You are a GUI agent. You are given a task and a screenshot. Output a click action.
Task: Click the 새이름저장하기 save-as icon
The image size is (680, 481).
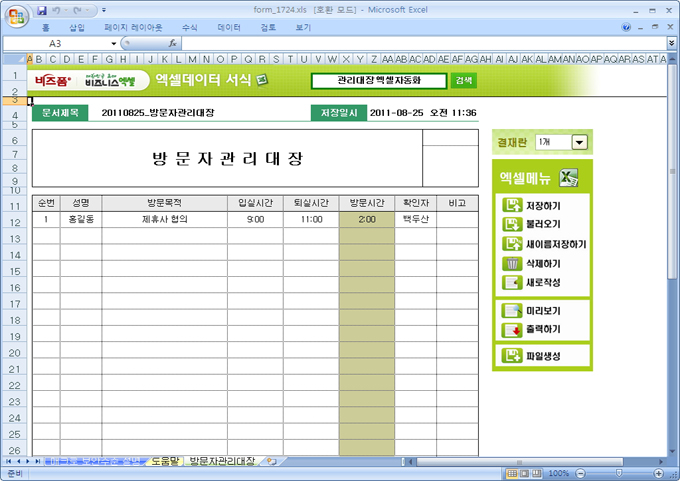tap(512, 244)
